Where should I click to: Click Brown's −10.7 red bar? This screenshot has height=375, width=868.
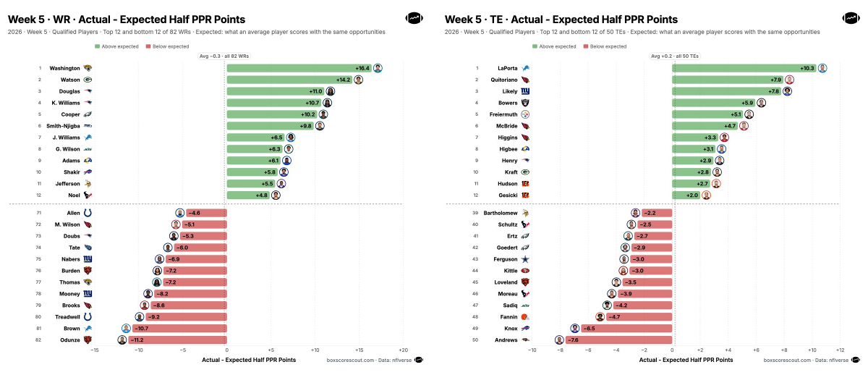[179, 328]
